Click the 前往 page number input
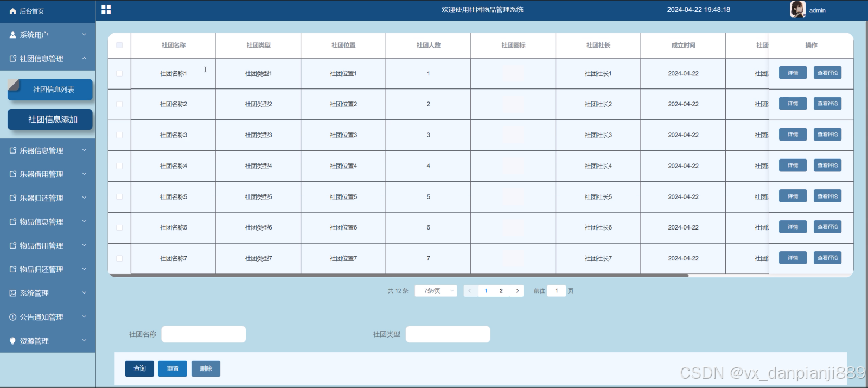868x388 pixels. (557, 291)
